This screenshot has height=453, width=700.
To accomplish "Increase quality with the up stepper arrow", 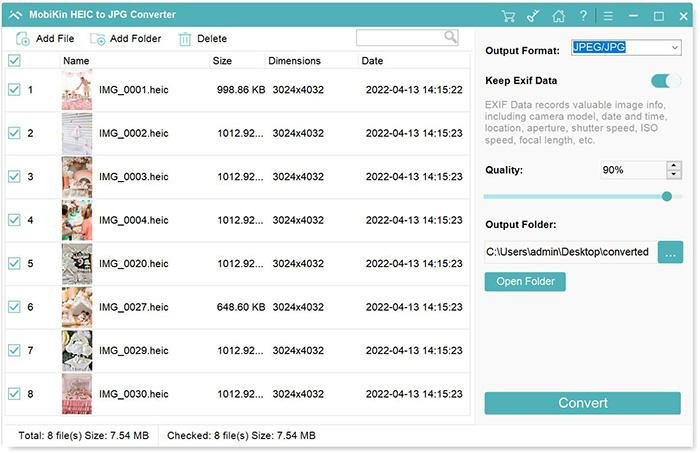I will (x=674, y=165).
